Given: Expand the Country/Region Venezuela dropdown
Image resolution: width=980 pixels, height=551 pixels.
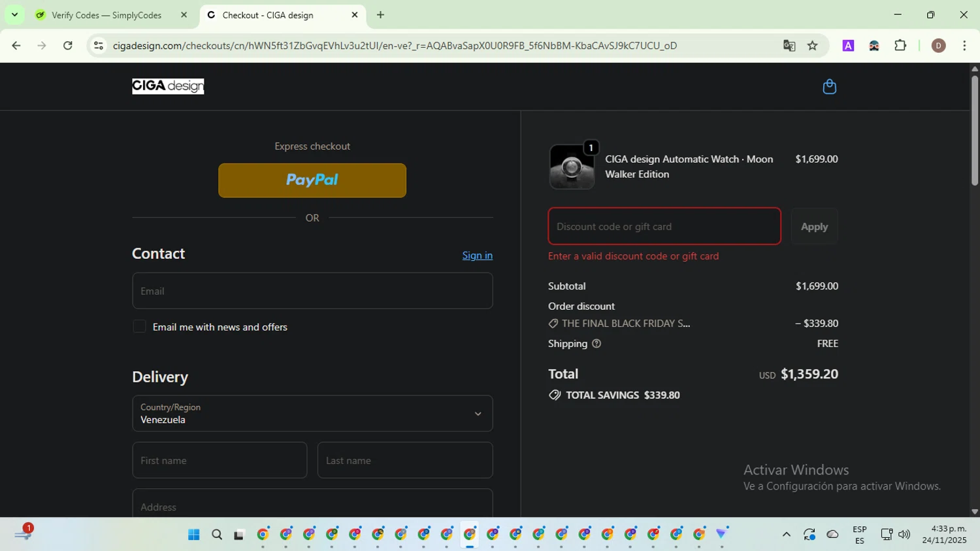Looking at the screenshot, I should (312, 413).
